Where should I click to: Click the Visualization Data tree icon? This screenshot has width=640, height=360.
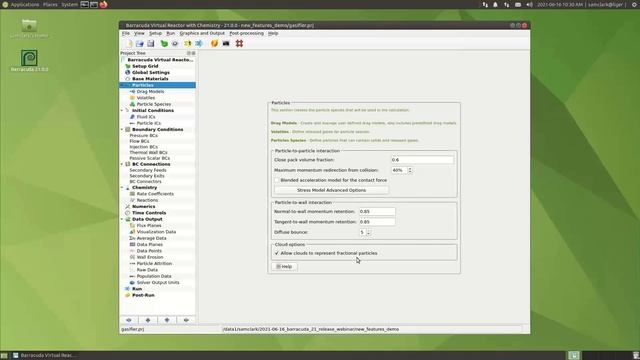click(132, 232)
